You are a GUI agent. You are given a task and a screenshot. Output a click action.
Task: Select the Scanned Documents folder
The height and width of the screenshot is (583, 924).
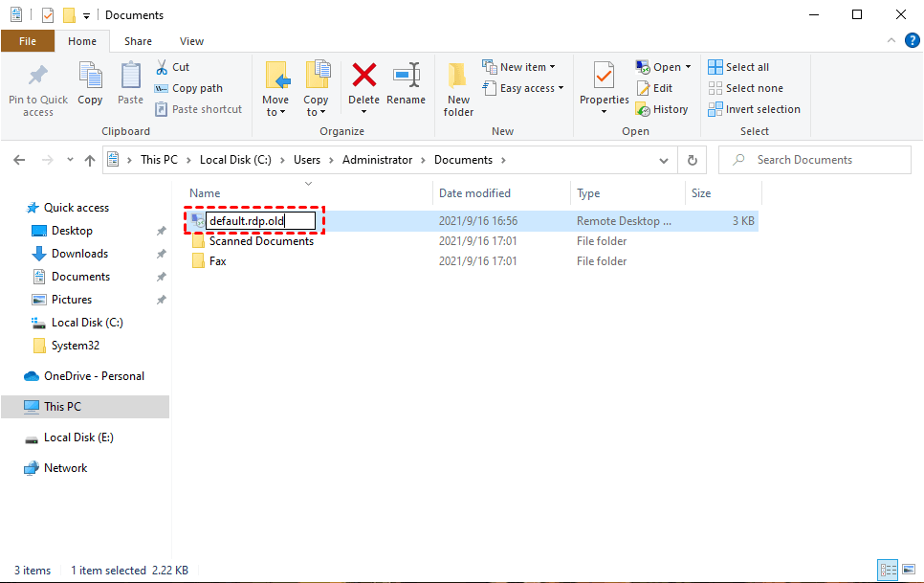pos(261,241)
